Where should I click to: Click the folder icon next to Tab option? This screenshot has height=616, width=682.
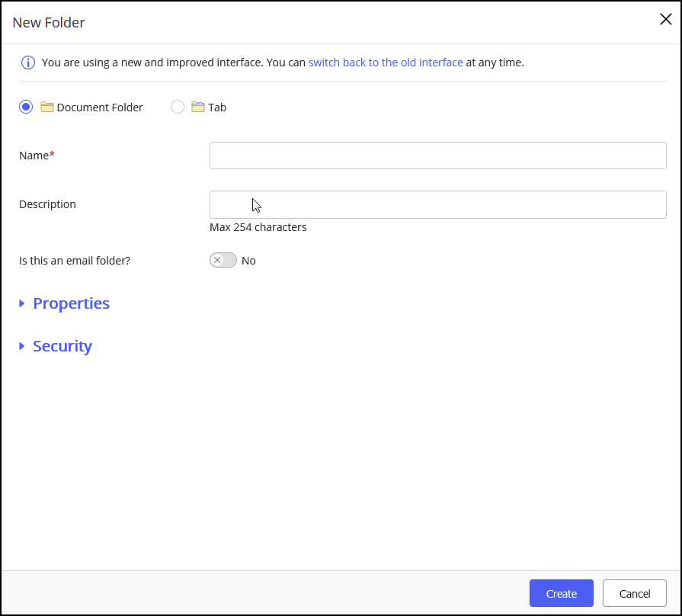198,107
